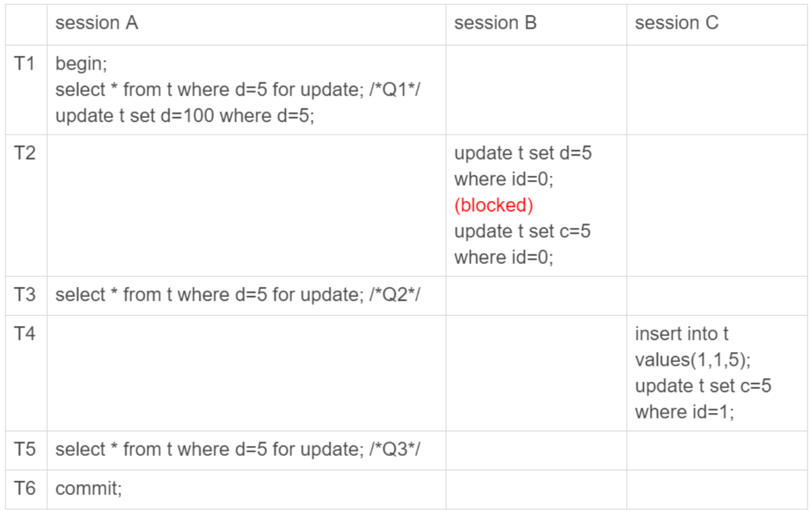The image size is (812, 511).
Task: Click session C's "update t set c=5" statement
Action: pos(703,399)
